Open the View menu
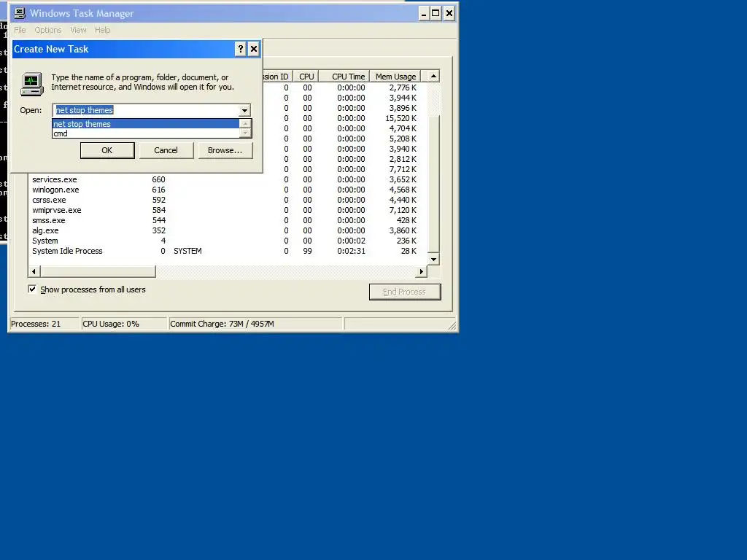 [x=79, y=30]
